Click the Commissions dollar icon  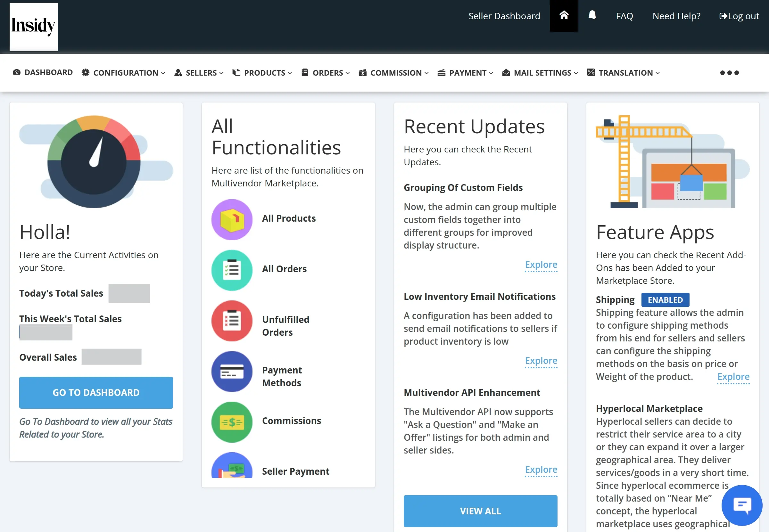[x=232, y=422]
